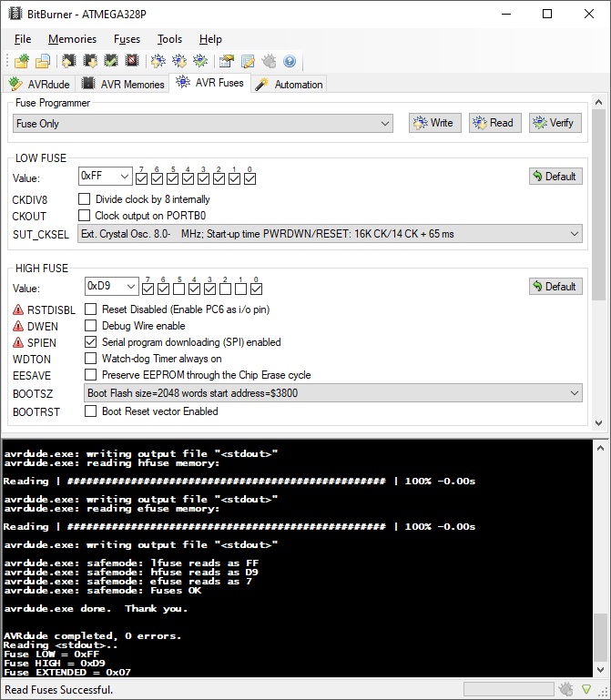This screenshot has width=611, height=700.
Task: Enable Watch-dog Timer always on checkbox
Action: pyautogui.click(x=90, y=359)
